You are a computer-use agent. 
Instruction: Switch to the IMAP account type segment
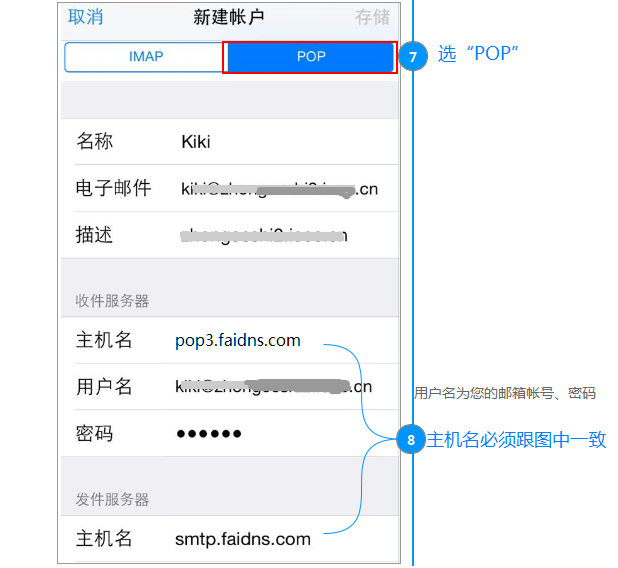146,57
